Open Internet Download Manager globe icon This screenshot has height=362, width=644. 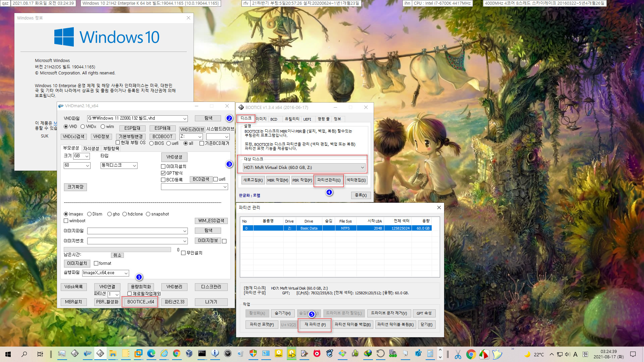[368, 354]
